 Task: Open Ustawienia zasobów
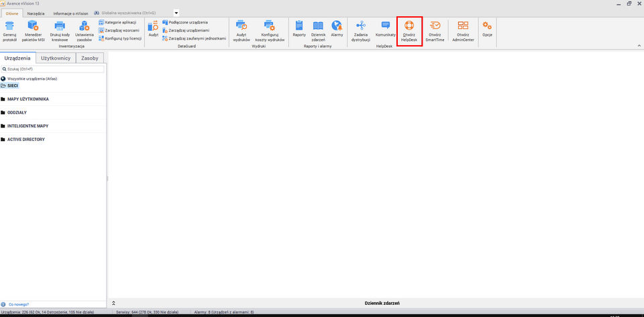click(84, 31)
